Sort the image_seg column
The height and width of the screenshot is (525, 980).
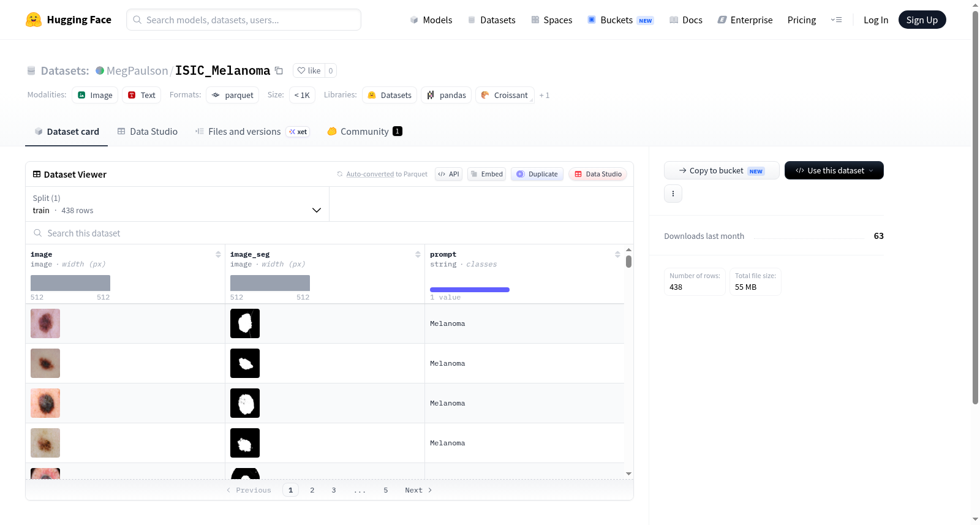pos(418,254)
